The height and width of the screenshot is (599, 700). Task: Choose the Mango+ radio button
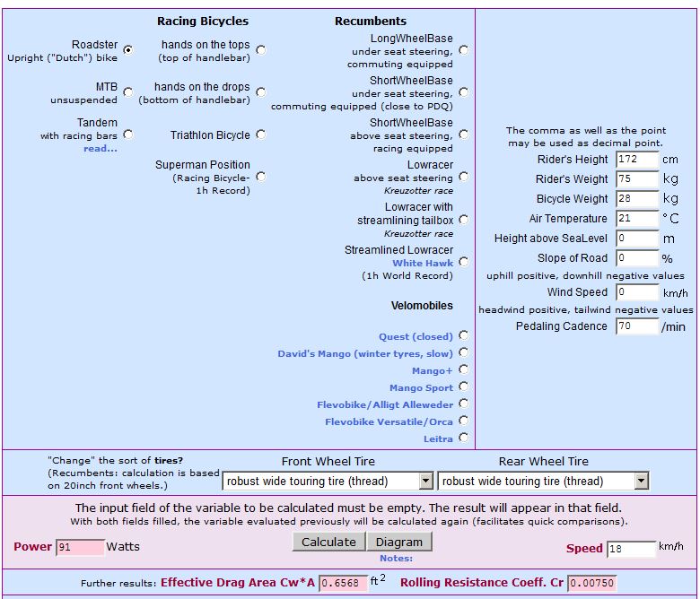tap(464, 369)
